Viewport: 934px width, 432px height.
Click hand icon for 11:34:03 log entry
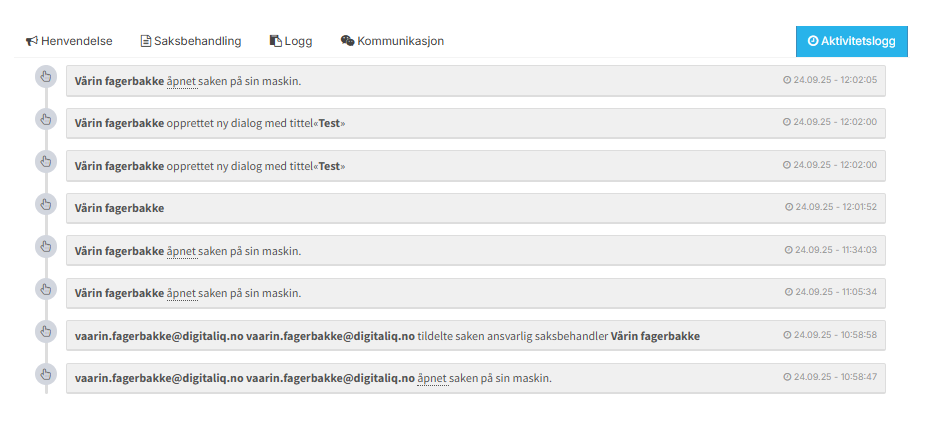45,246
